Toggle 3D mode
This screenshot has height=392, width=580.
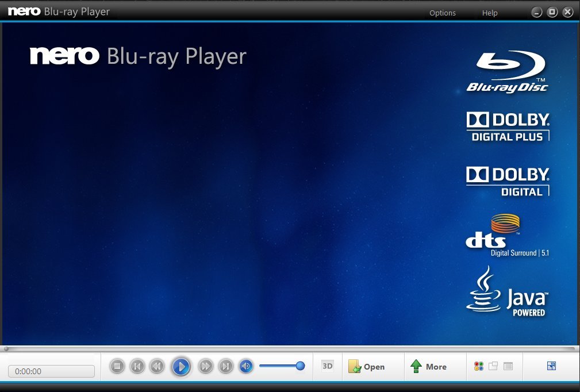point(327,366)
